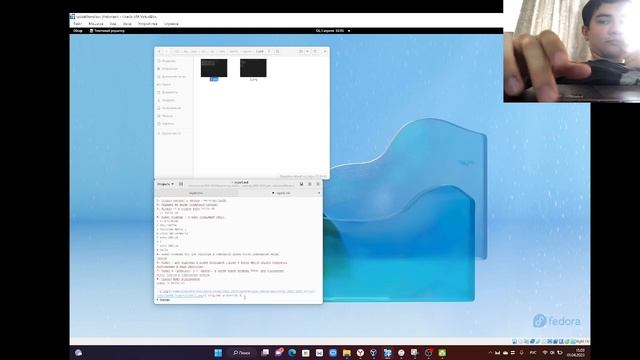Open the Файл menu in VirtualBox
The width and height of the screenshot is (640, 360).
point(77,24)
